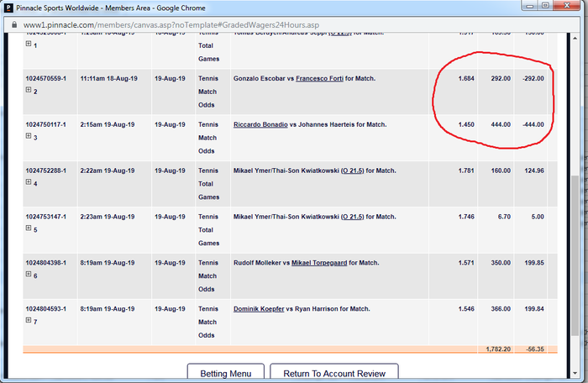Image resolution: width=588 pixels, height=383 pixels.
Task: Open the Mikael Torpegaard link
Action: (319, 263)
